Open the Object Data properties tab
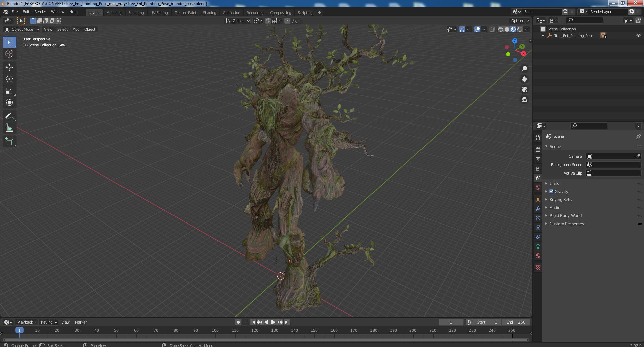Screen dimensions: 644x347 pyautogui.click(x=538, y=246)
